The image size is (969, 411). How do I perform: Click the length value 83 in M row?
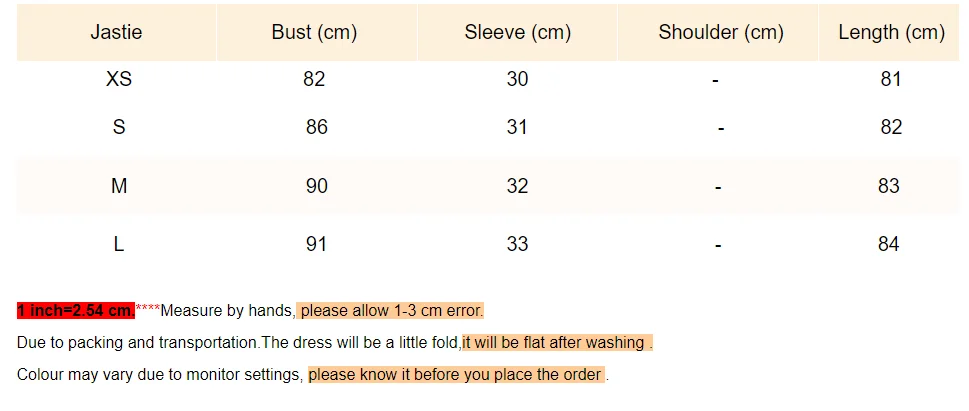[x=889, y=186]
